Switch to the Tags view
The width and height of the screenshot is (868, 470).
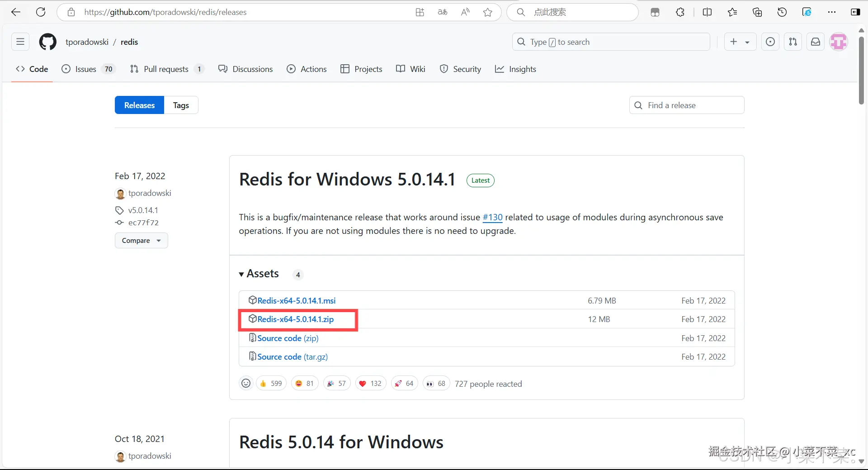(x=181, y=105)
